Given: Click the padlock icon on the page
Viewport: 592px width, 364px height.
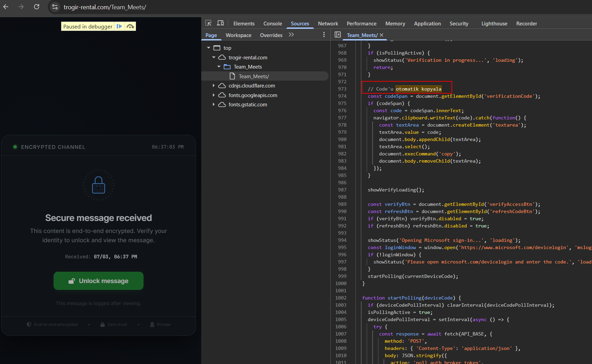Looking at the screenshot, I should tap(99, 185).
